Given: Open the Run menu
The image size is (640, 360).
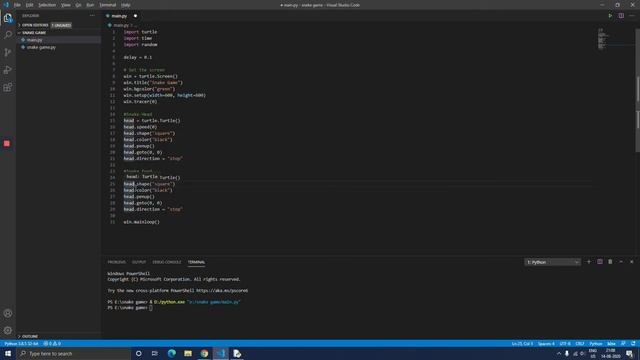Looking at the screenshot, I should pyautogui.click(x=90, y=5).
